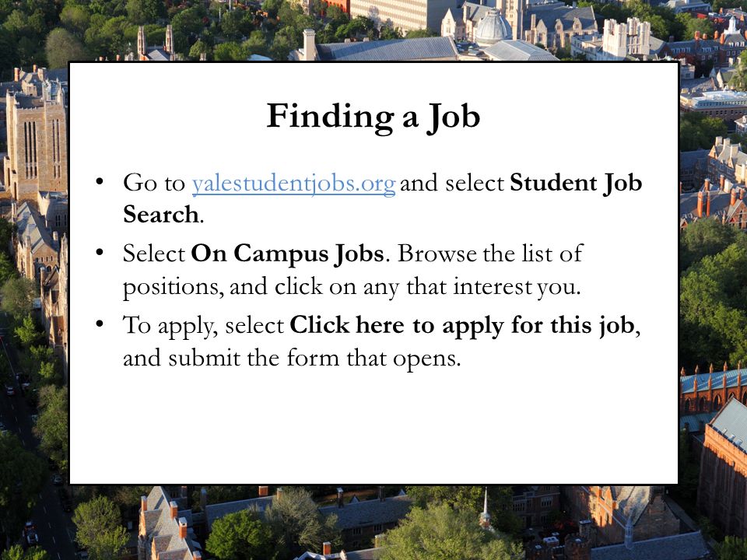Click the bold 'Click here to apply for this job' text

462,326
